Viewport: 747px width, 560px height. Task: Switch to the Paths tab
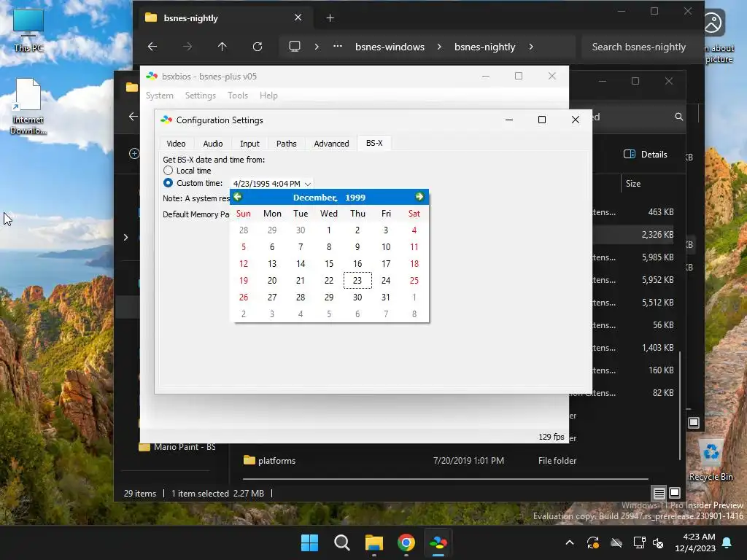tap(286, 144)
